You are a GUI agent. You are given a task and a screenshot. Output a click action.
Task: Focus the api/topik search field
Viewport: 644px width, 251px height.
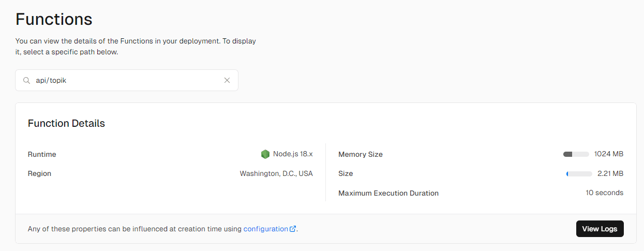coord(127,80)
